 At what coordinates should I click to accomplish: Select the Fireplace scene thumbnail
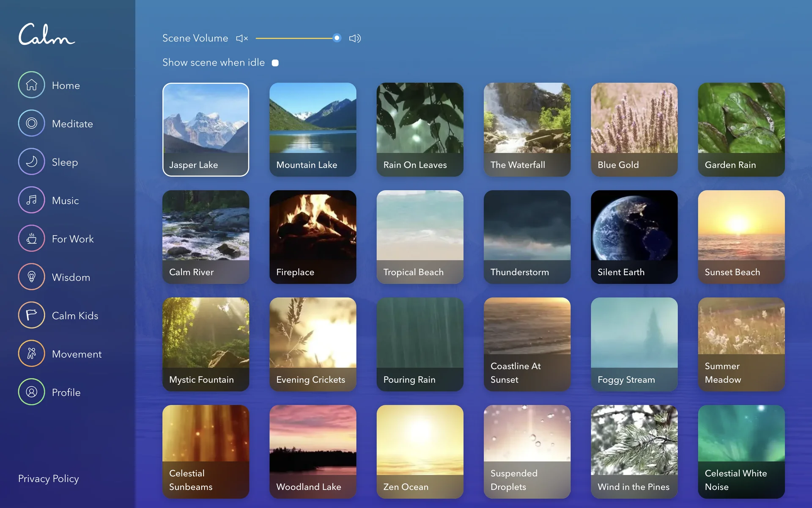313,237
